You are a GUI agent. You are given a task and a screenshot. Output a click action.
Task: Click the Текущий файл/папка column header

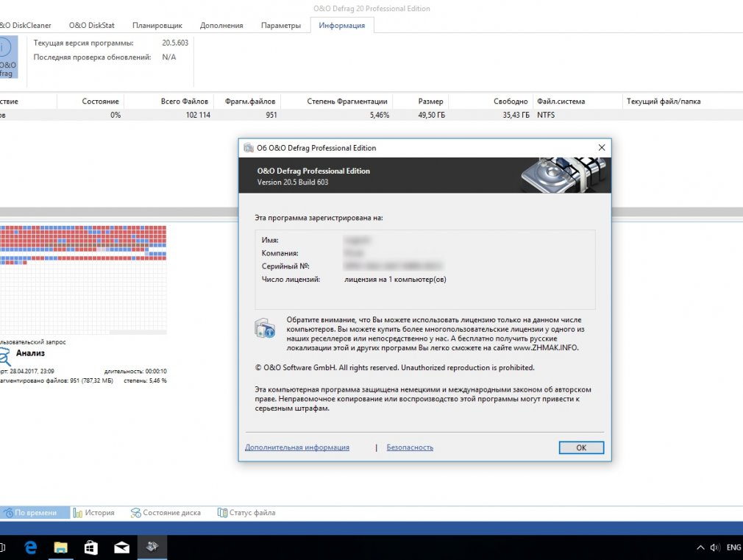pyautogui.click(x=663, y=102)
